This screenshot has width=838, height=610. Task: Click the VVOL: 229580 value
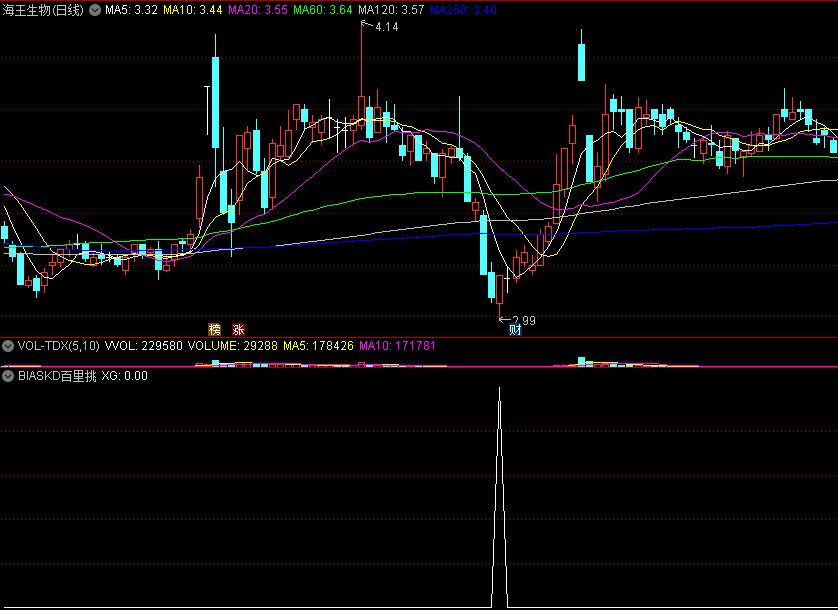coord(144,346)
